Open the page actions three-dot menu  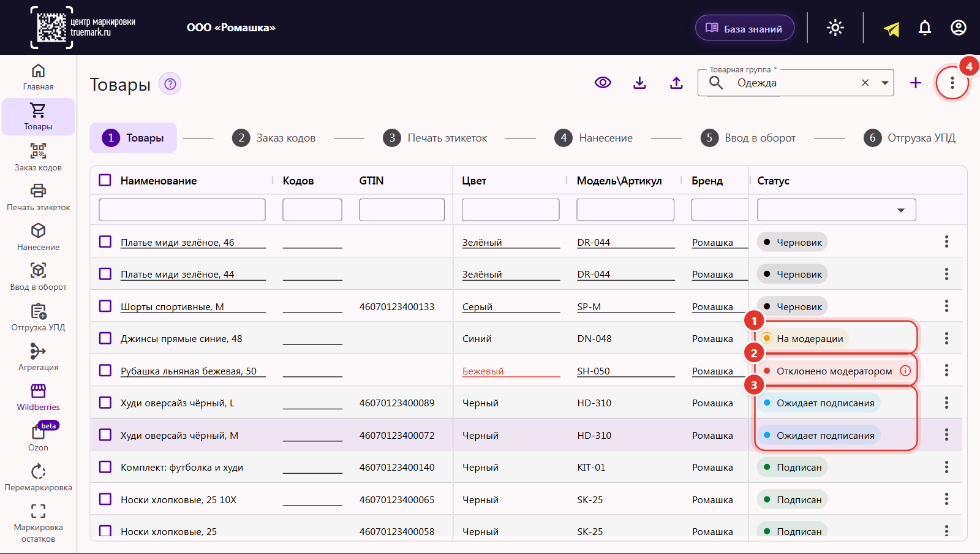[952, 83]
